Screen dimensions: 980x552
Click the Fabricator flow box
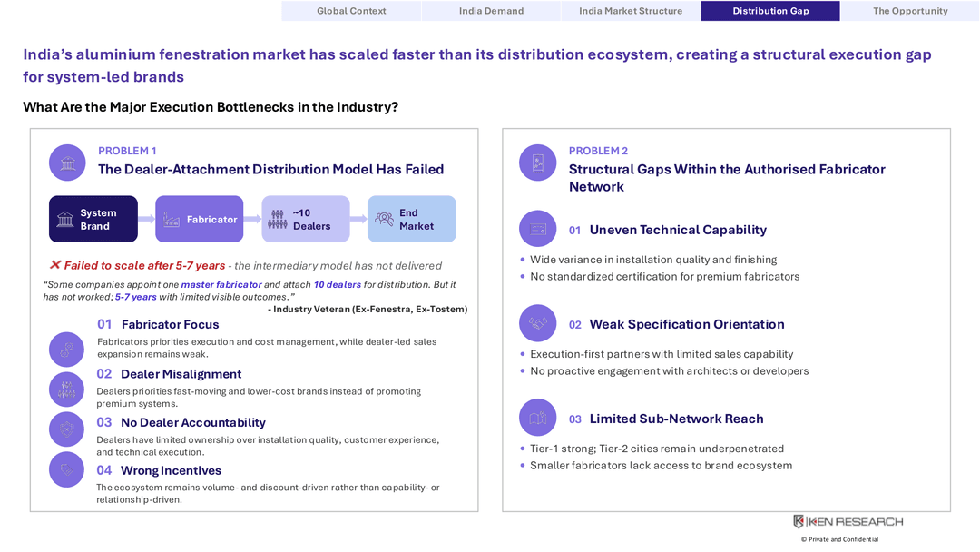200,219
